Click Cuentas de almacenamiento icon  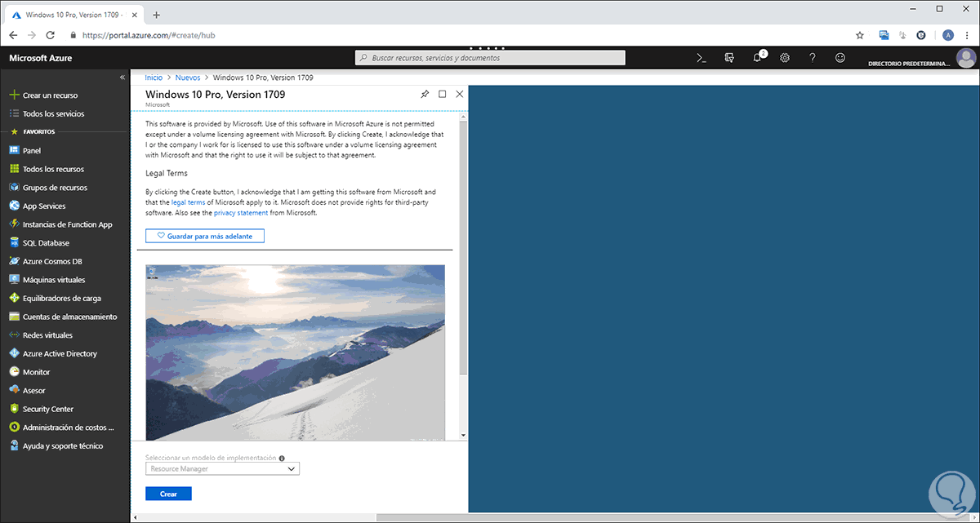pyautogui.click(x=14, y=317)
